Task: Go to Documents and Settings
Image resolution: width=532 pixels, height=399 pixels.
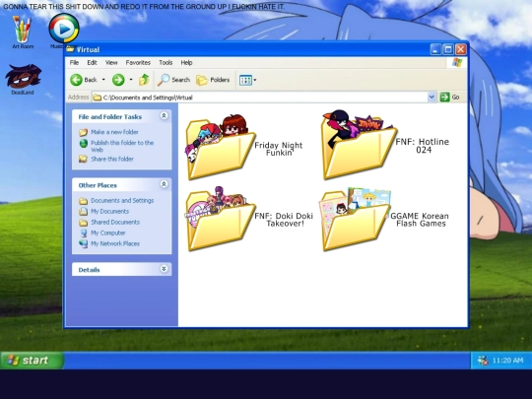Action: (122, 201)
